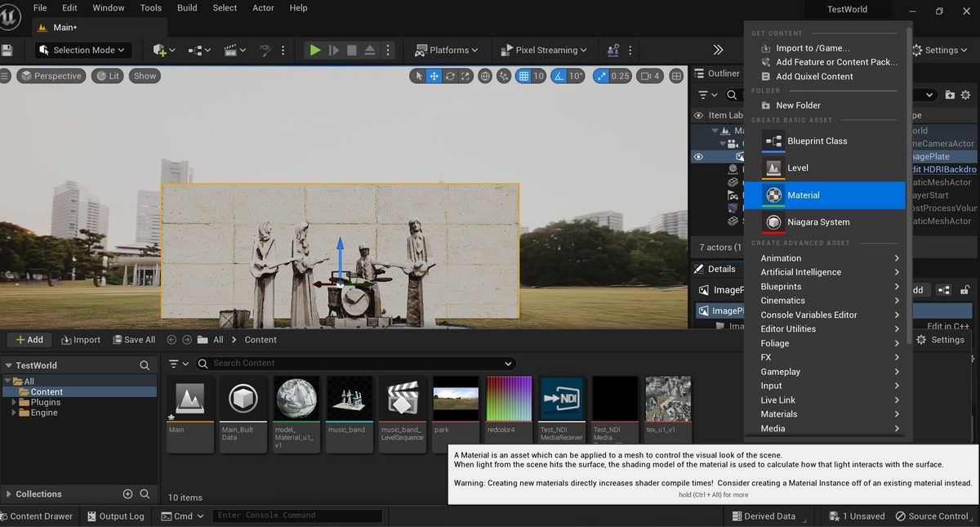The height and width of the screenshot is (527, 980).
Task: Expand the Plugins folder in tree
Action: click(15, 402)
